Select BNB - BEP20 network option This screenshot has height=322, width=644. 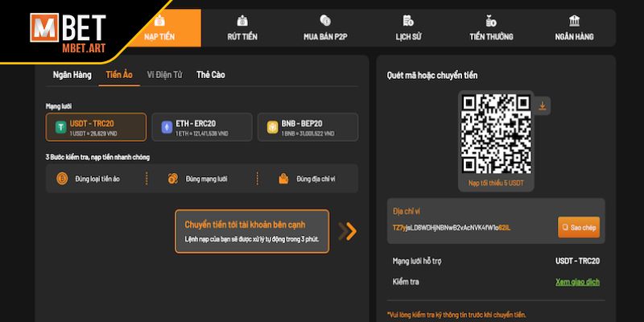[307, 127]
